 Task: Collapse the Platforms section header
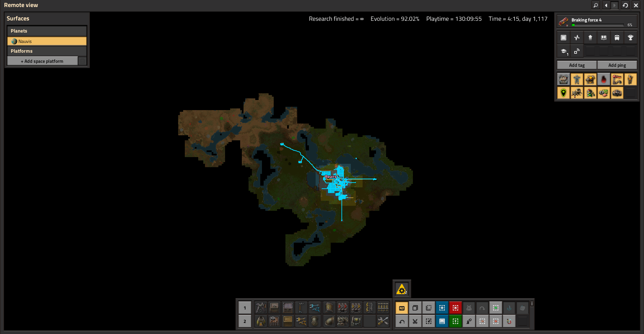(x=47, y=51)
